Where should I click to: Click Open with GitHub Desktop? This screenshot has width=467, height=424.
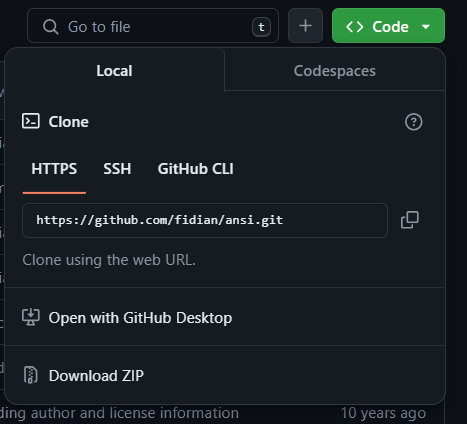pos(225,317)
